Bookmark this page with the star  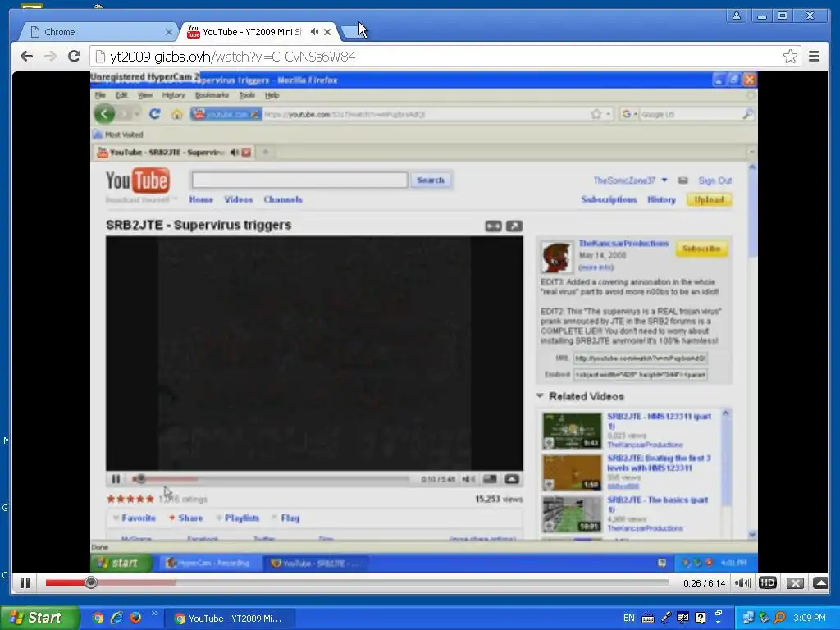[790, 57]
